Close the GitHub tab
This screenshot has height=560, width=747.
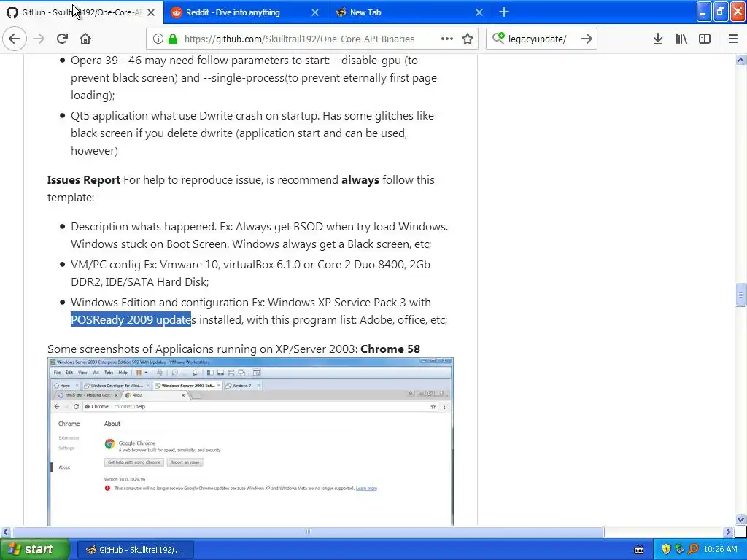point(151,12)
